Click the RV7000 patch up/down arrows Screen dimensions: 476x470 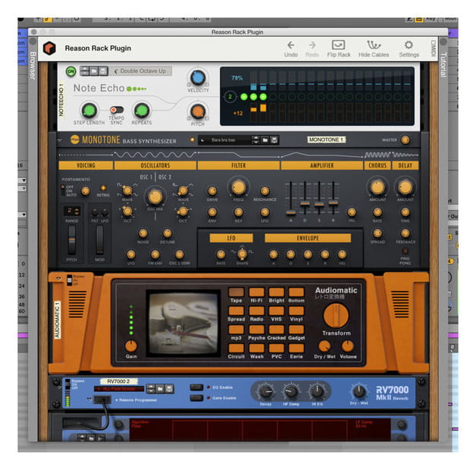pyautogui.click(x=151, y=389)
